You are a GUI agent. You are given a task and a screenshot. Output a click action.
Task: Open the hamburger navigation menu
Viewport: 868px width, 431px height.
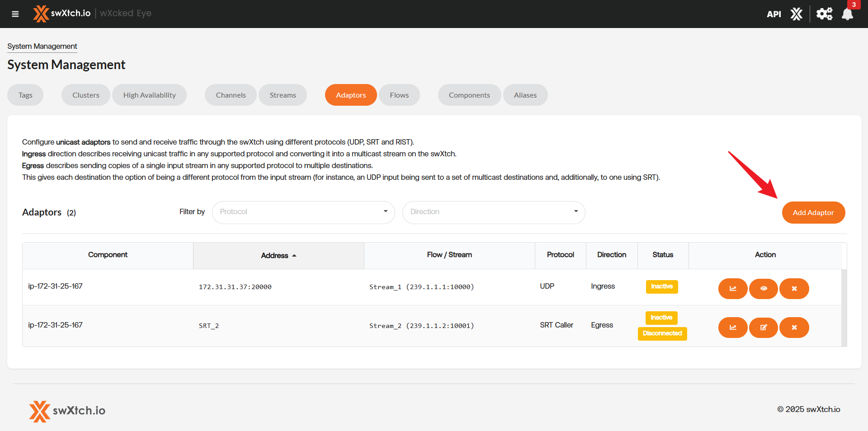(15, 14)
